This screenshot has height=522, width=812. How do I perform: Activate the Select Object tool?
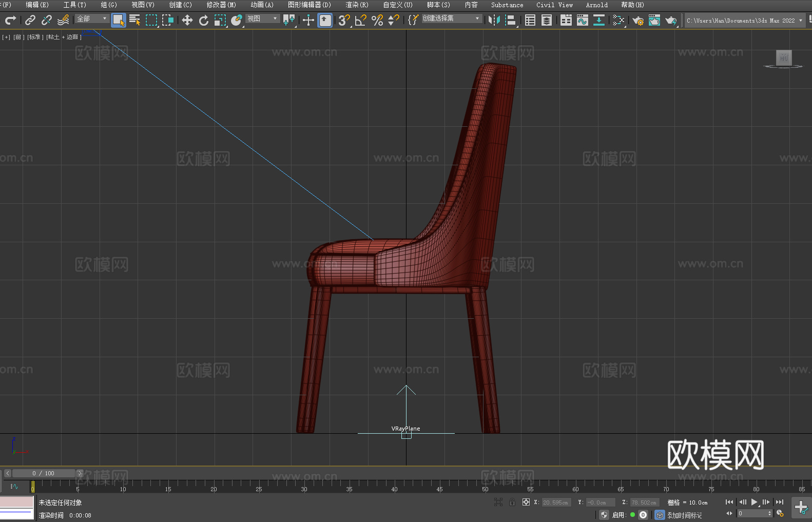[119, 20]
